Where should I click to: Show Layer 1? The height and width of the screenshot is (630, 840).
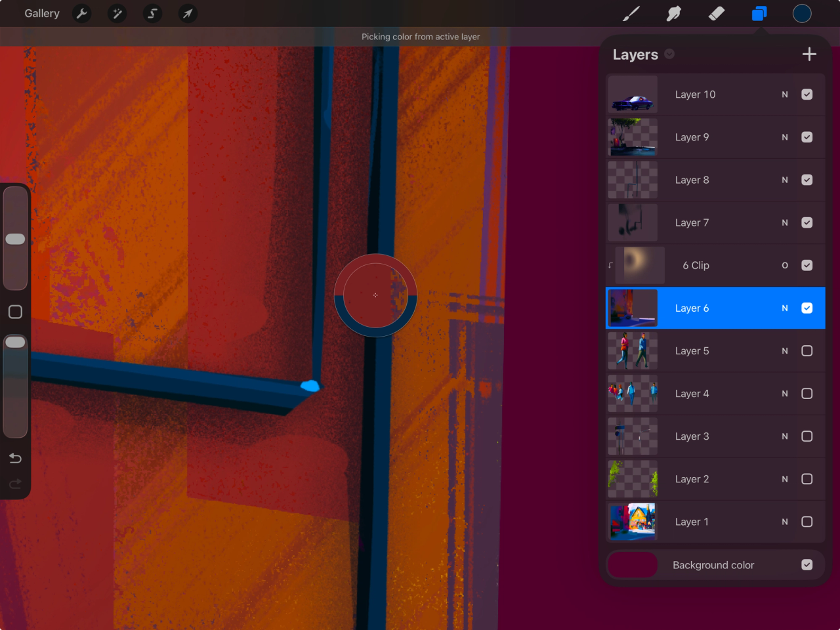pos(807,522)
